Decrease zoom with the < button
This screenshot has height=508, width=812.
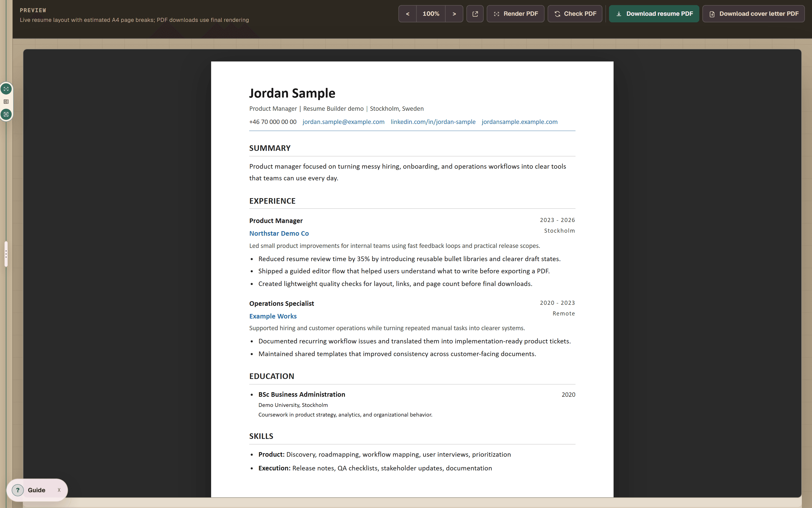tap(407, 14)
